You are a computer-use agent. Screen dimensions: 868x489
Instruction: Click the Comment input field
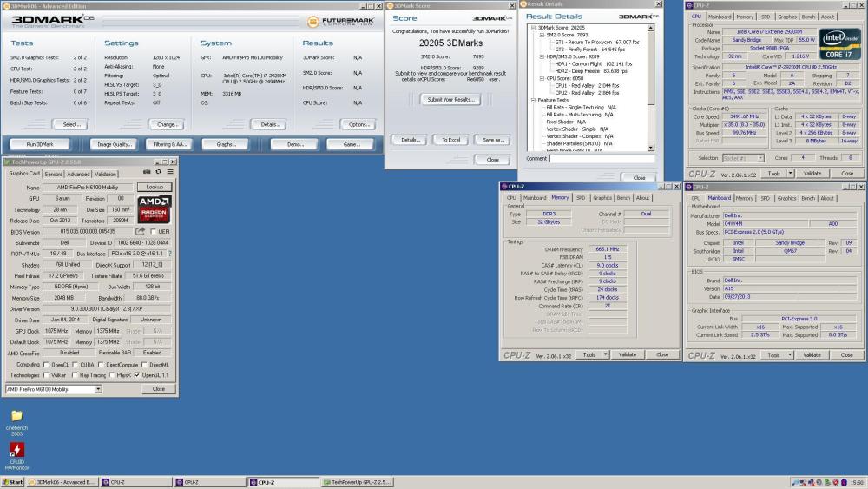click(x=602, y=158)
